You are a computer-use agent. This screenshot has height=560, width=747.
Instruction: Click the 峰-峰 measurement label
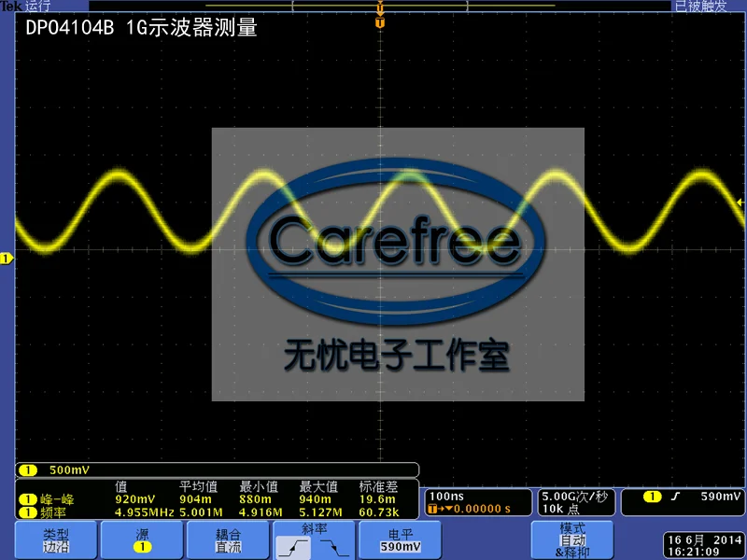57,499
